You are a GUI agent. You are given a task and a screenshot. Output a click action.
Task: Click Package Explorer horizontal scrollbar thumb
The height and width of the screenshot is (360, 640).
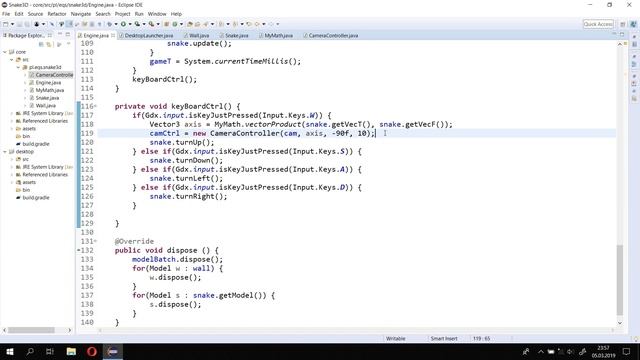click(x=31, y=330)
